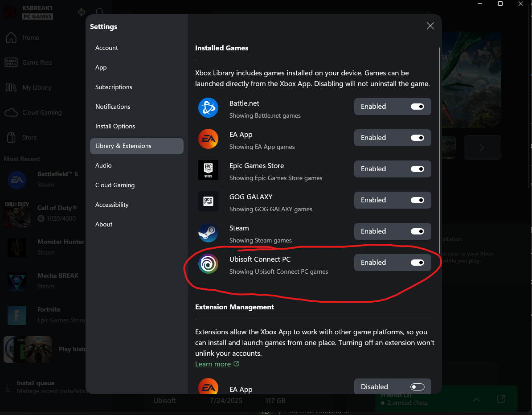Click the Install queue download icon
532x415 pixels.
[8, 387]
